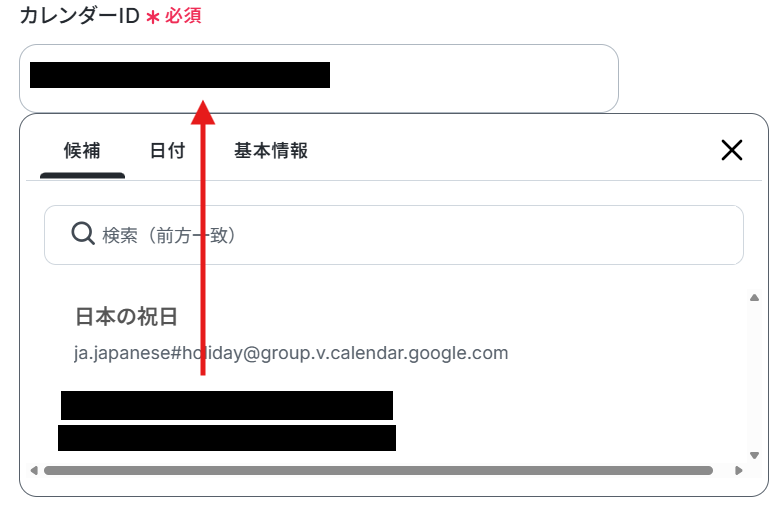Viewport: 782px width, 511px height.
Task: Switch to the 候補 tab
Action: coord(82,151)
